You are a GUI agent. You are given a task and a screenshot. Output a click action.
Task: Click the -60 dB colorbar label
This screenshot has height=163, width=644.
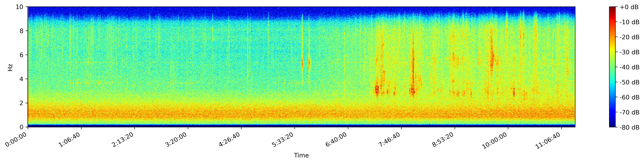click(629, 97)
